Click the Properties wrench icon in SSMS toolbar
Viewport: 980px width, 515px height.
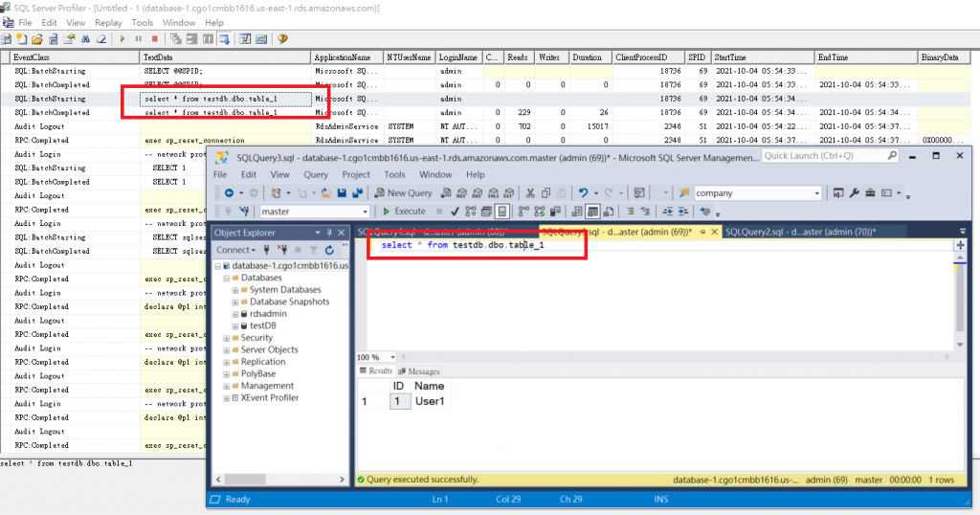pos(854,193)
